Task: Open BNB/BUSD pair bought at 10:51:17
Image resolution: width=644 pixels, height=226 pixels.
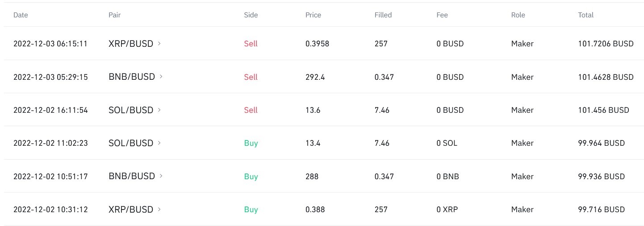Action: [132, 176]
